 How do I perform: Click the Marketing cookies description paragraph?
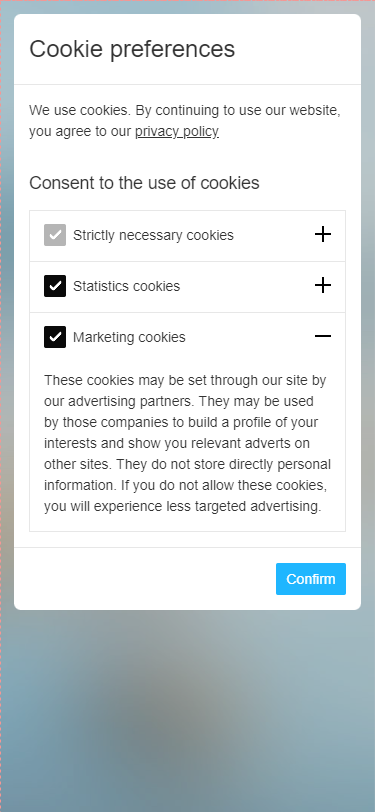[188, 443]
